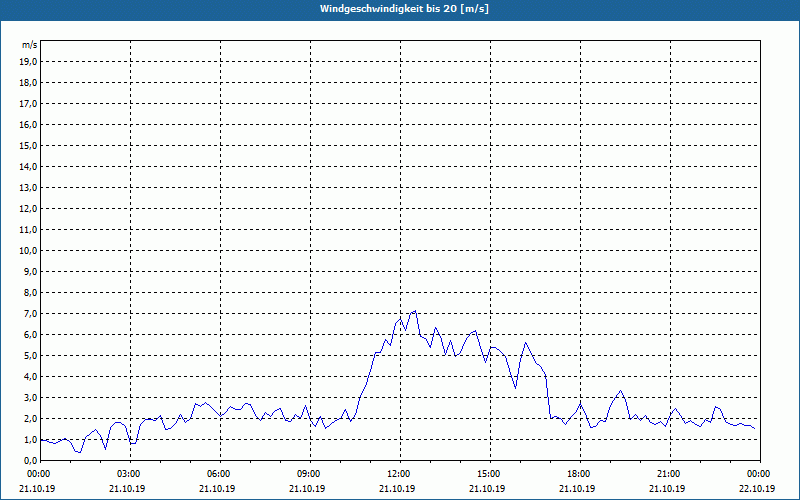Click the '0,0' y-axis origin value
This screenshot has height=500, width=800.
click(x=30, y=461)
